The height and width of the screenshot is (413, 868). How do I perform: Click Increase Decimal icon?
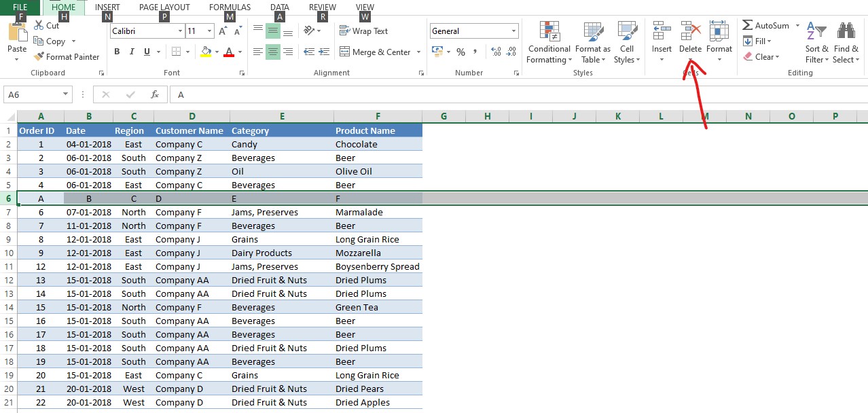pos(496,52)
